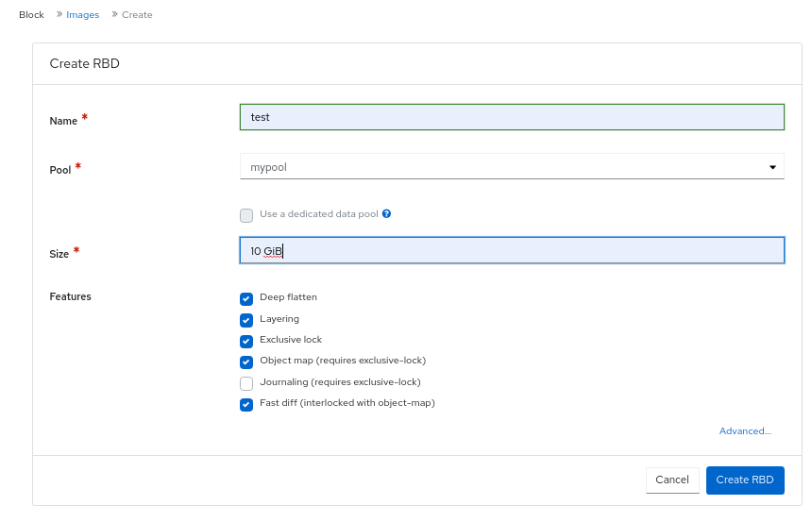This screenshot has height=522, width=812.
Task: Enable Journaling (requires exclusive-lock) checkbox
Action: point(246,383)
